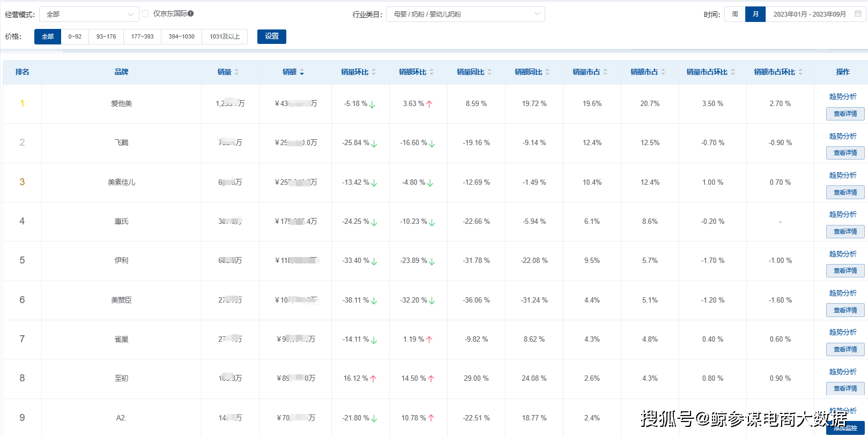Click the brand name 飞鹤
Screen dimensions: 868x437
coord(121,143)
